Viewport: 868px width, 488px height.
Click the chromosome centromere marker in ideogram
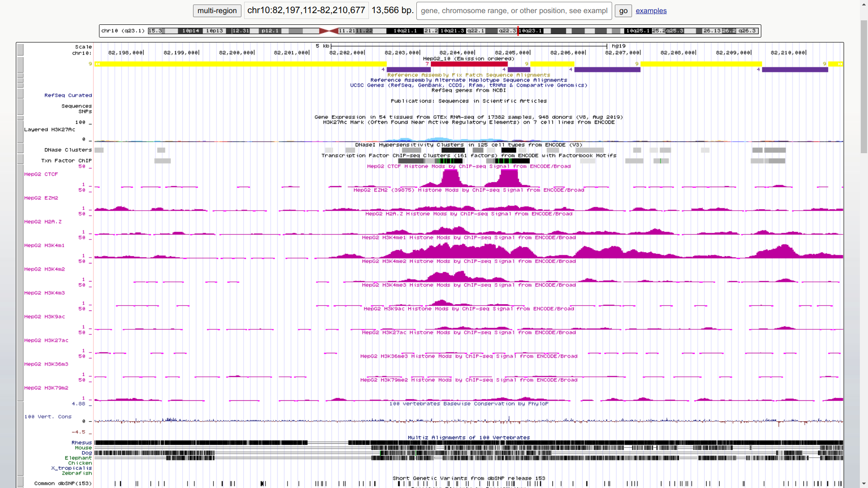pyautogui.click(x=329, y=31)
